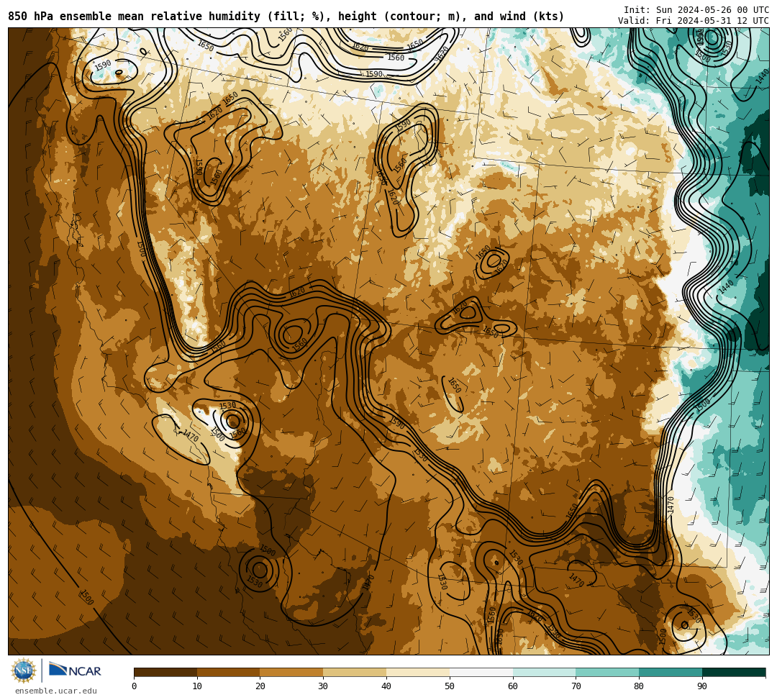Image resolution: width=777 pixels, height=700 pixels.
Task: Click colorbar tick label '60'
Action: point(513,686)
